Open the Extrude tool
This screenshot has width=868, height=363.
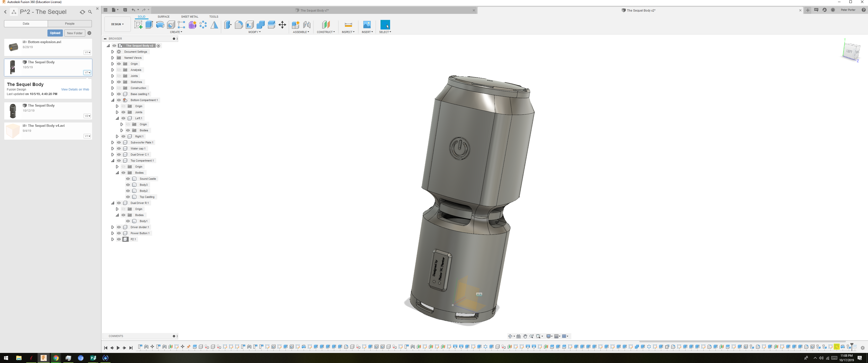pos(149,24)
